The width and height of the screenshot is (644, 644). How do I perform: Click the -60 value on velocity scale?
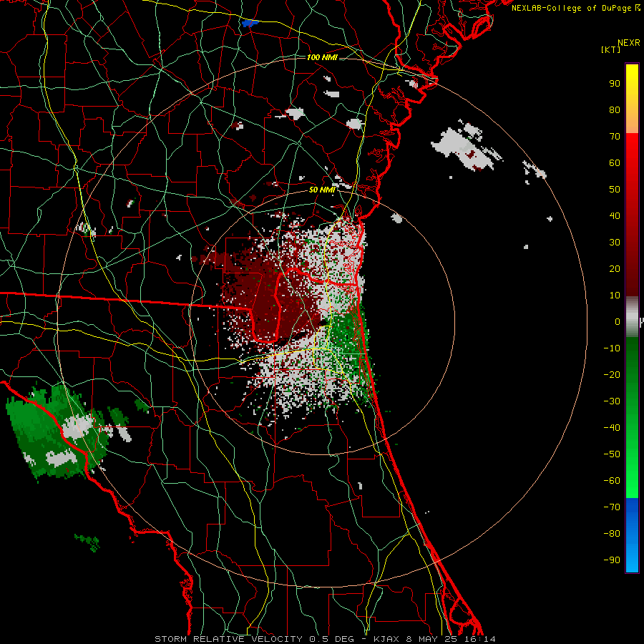pyautogui.click(x=612, y=481)
